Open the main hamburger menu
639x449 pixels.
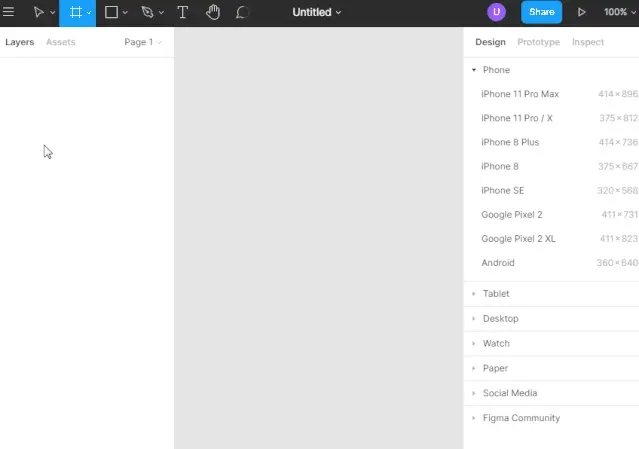8,12
